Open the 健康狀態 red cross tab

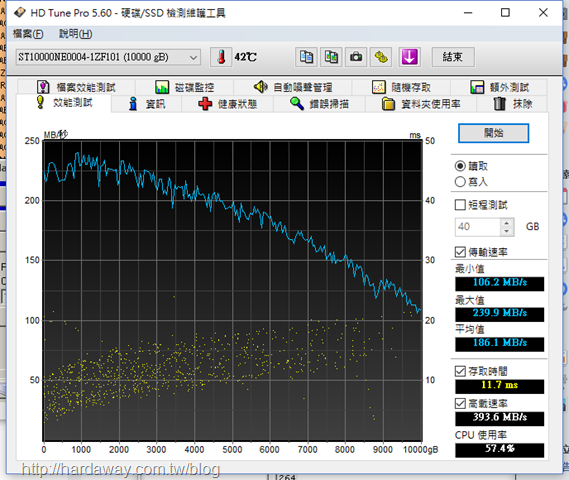(228, 104)
